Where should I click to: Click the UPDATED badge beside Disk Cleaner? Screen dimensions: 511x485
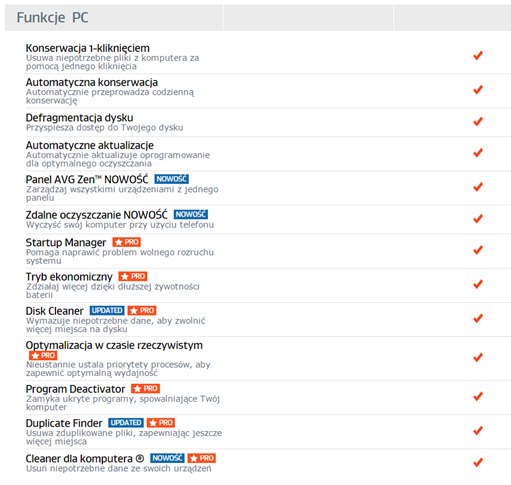(107, 311)
